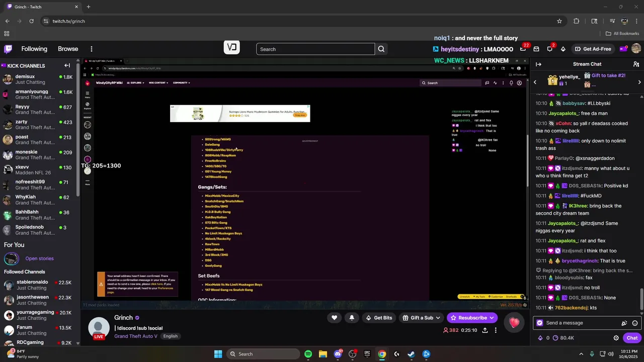Expand the Gift a Sub dropdown

click(x=438, y=318)
